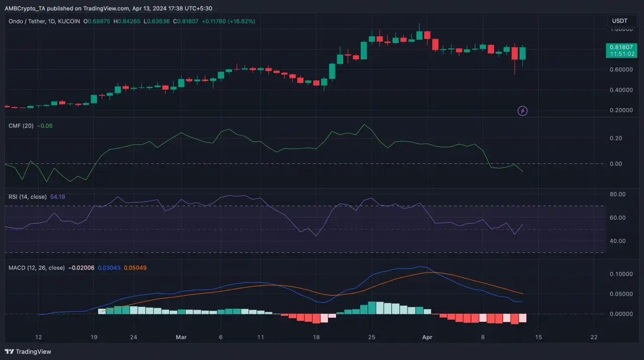The height and width of the screenshot is (360, 644).
Task: Select the RSI value 54.19
Action: [x=58, y=197]
